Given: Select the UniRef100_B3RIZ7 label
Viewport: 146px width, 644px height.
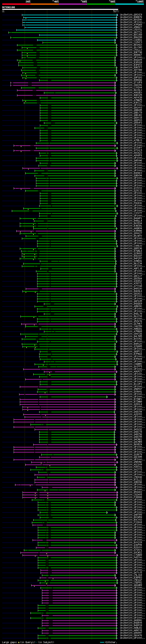Looking at the screenshot, I should [131, 103].
